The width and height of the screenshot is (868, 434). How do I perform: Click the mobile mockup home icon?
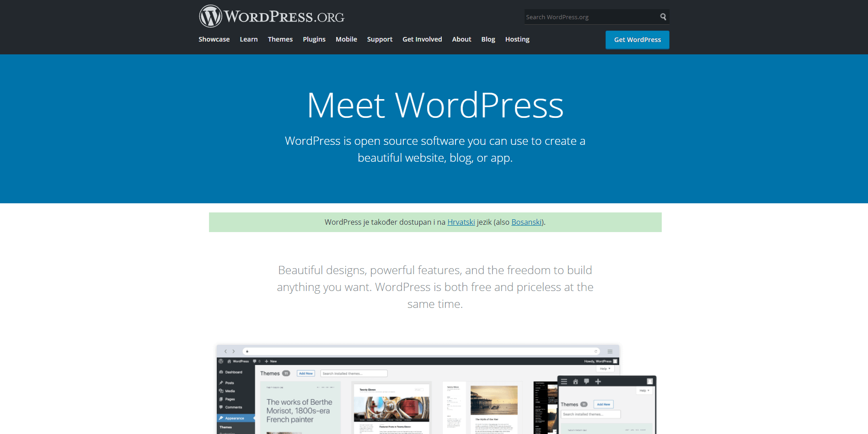click(575, 381)
